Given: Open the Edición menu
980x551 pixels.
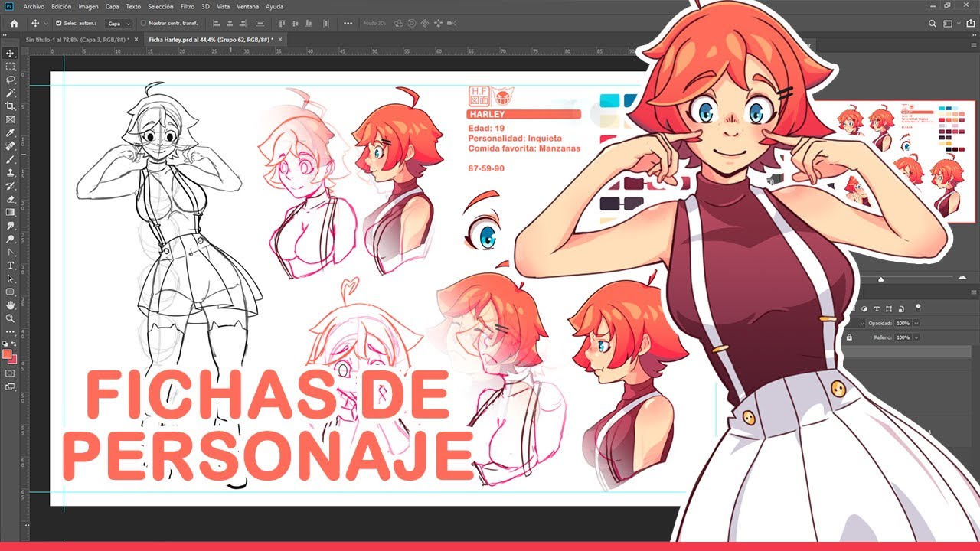Looking at the screenshot, I should (x=61, y=6).
